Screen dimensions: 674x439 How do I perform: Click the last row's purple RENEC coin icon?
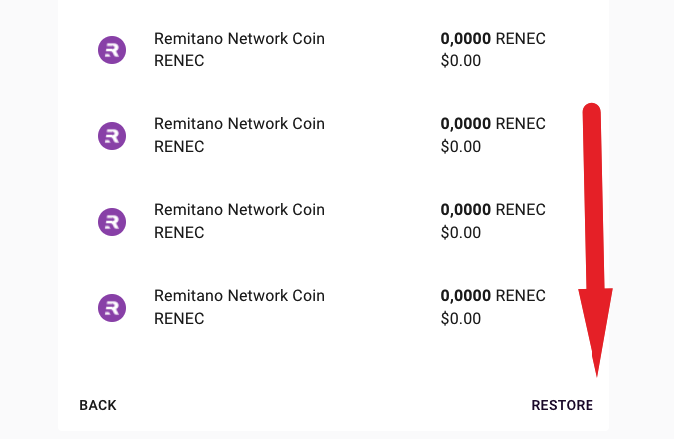[112, 308]
